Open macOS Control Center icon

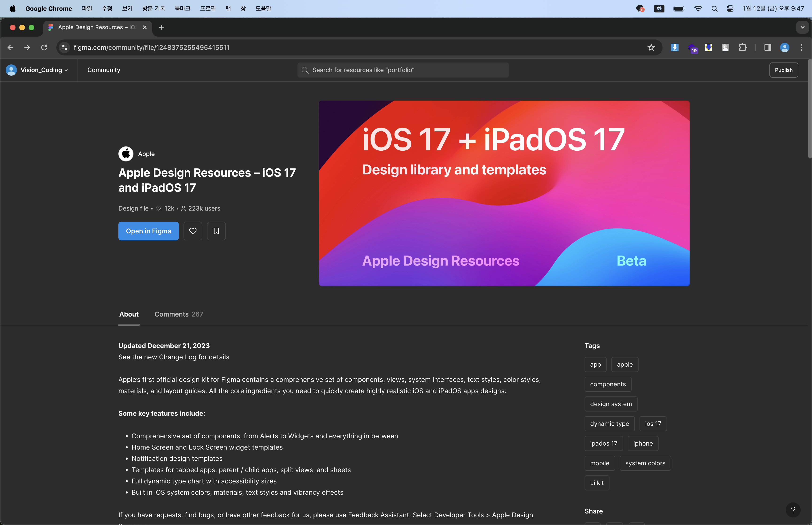(730, 8)
